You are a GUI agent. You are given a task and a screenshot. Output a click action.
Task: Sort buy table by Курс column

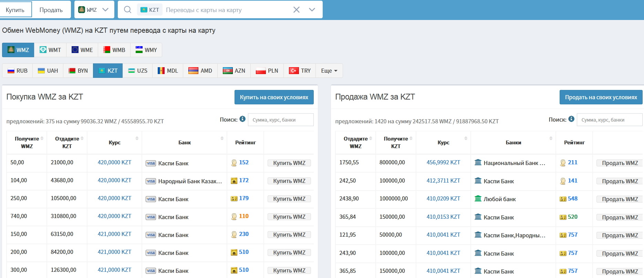point(115,142)
